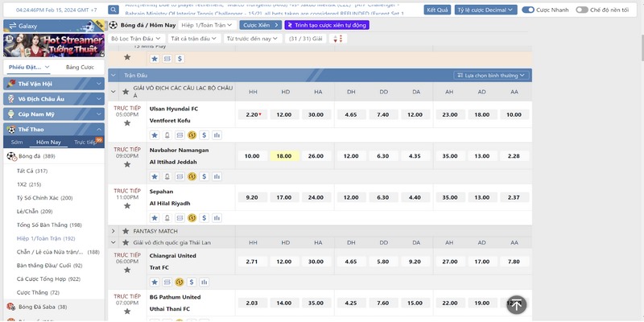Favorite the Thai national league star

click(126, 243)
